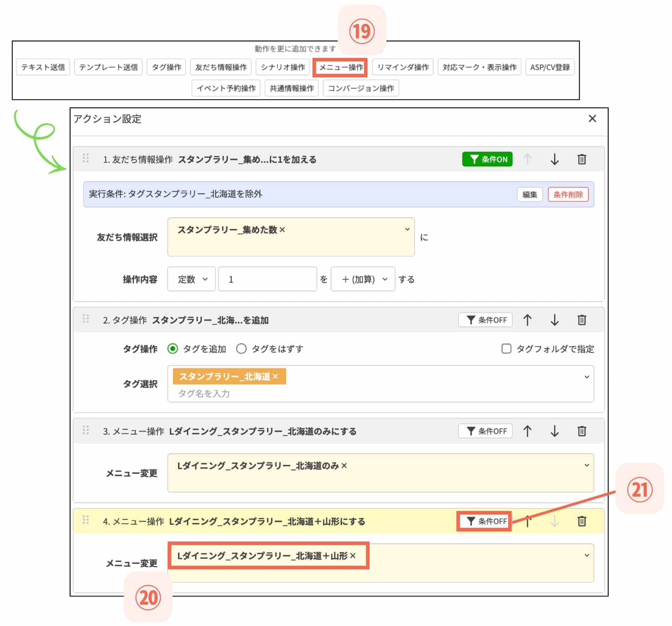Click 条件削除 to remove the condition
Image resolution: width=672 pixels, height=626 pixels.
(568, 195)
